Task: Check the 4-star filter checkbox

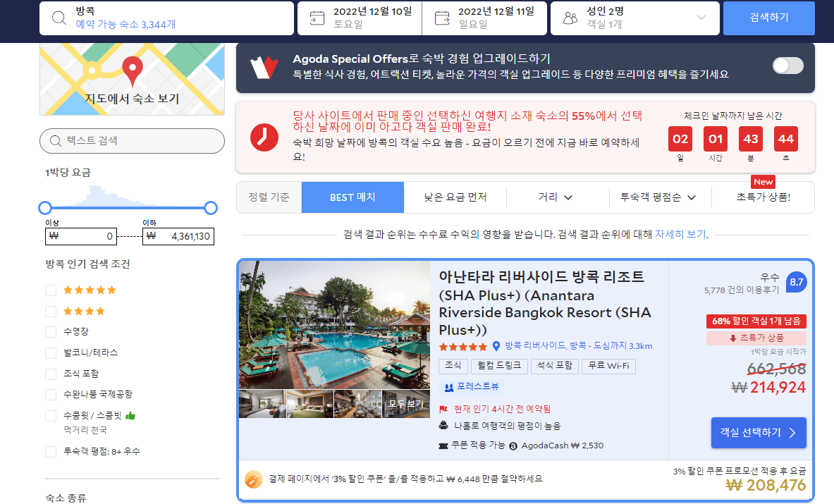Action: point(51,311)
